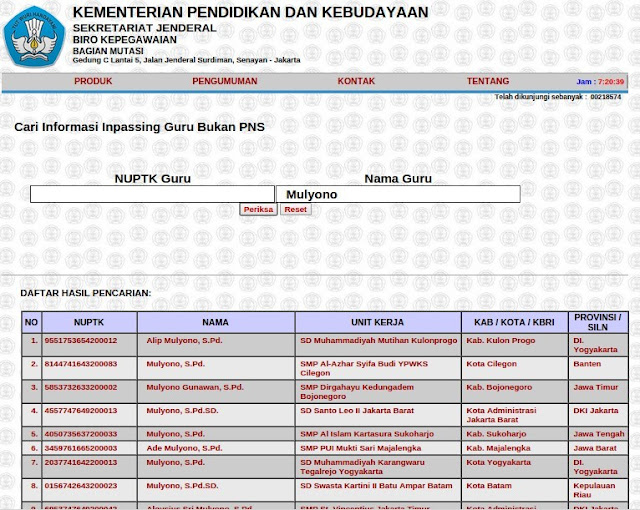
Task: Click Jawa Tengah province cell
Action: click(599, 434)
